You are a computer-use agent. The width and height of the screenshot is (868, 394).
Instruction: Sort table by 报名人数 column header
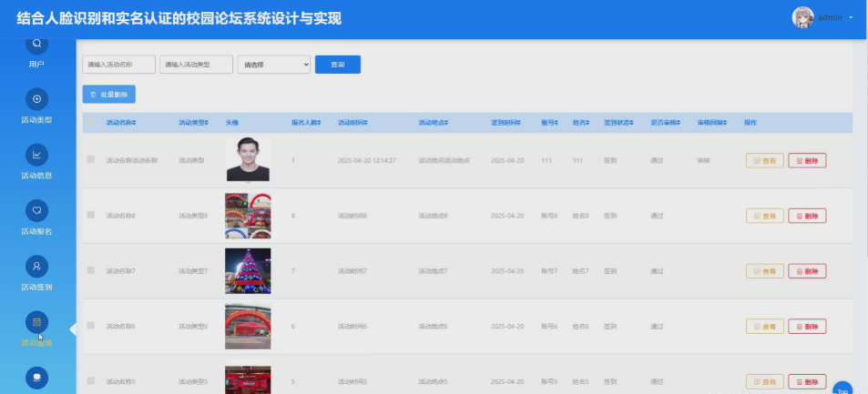point(307,123)
